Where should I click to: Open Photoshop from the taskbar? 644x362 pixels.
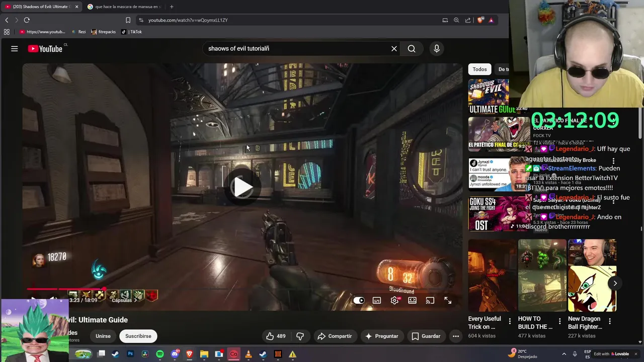tap(130, 354)
